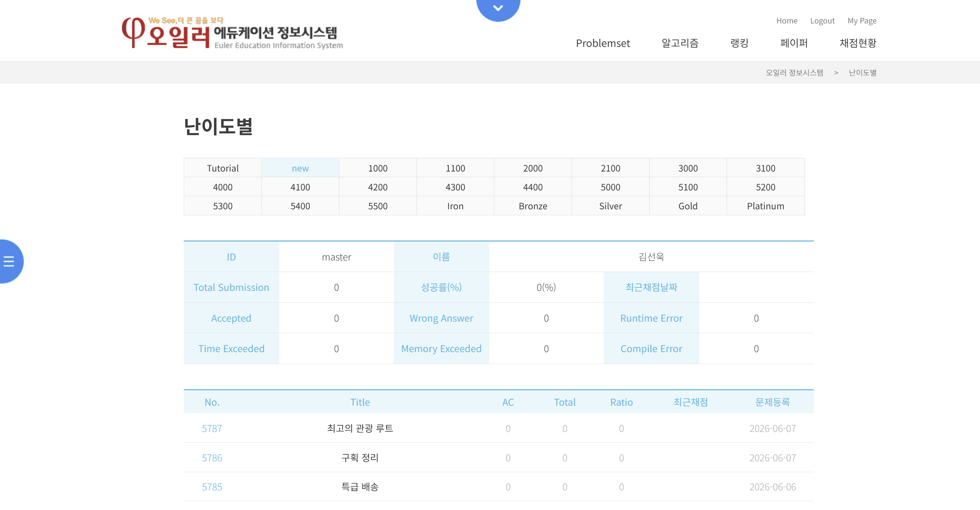Select the Gold tier

tap(688, 206)
